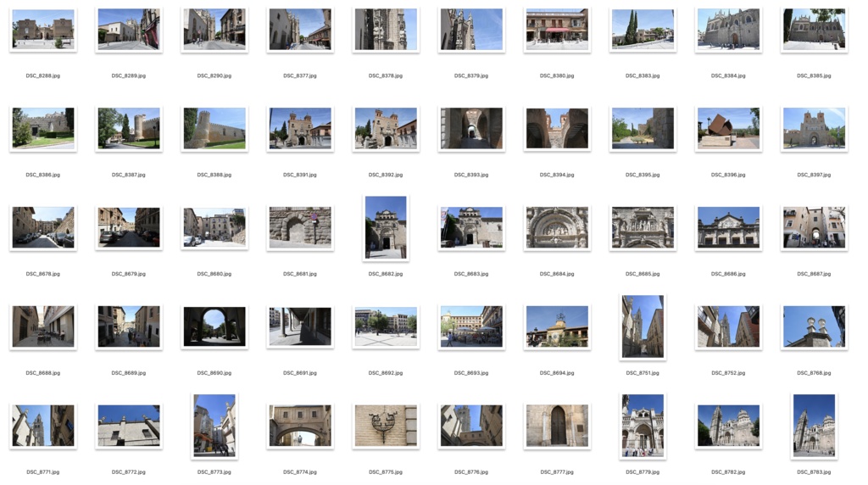Image resolution: width=868 pixels, height=485 pixels.
Task: Click the filename label DSC_8687.jpg
Action: click(814, 274)
